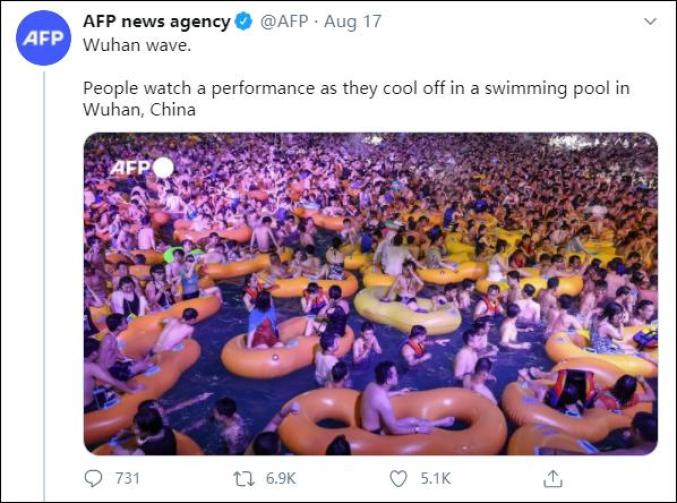Like the tweet with the heart icon
This screenshot has width=677, height=503.
click(398, 478)
